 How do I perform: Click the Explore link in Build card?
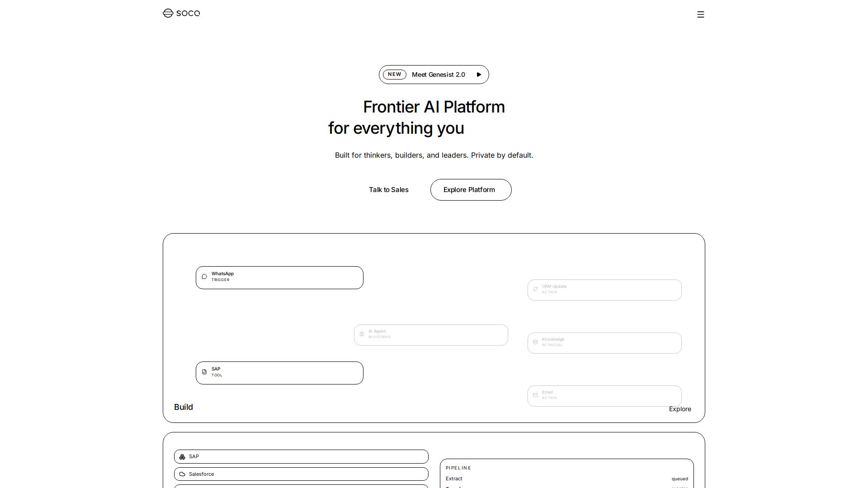click(x=680, y=409)
